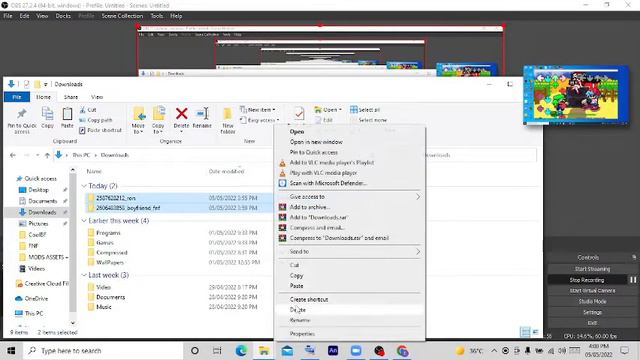Open the OBS Tools menu
The width and height of the screenshot is (640, 360).
click(157, 16)
